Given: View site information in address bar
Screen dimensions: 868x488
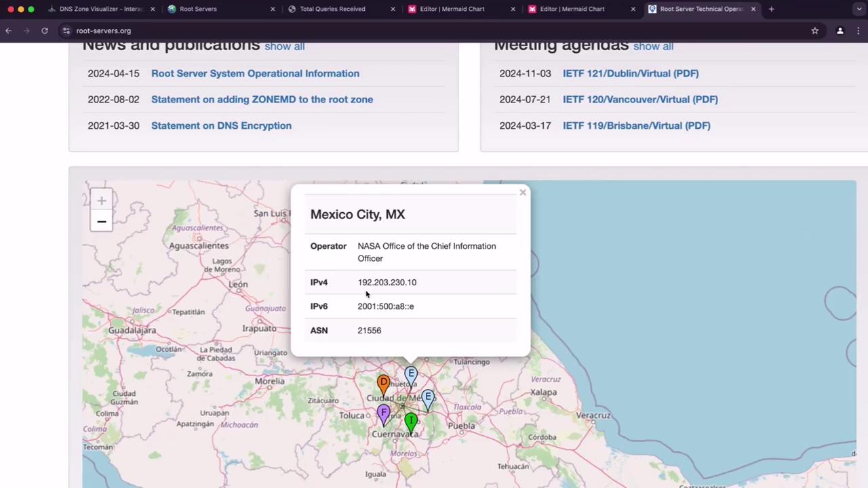Looking at the screenshot, I should pos(66,30).
